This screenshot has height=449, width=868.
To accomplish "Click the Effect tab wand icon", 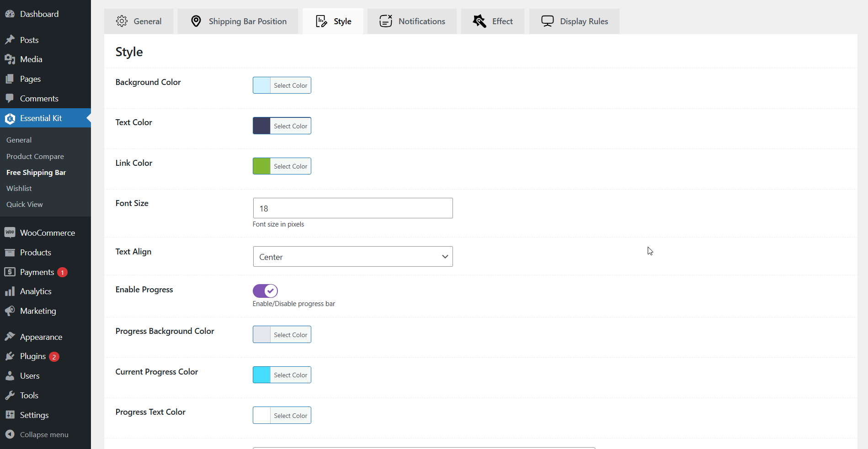I will coord(479,21).
